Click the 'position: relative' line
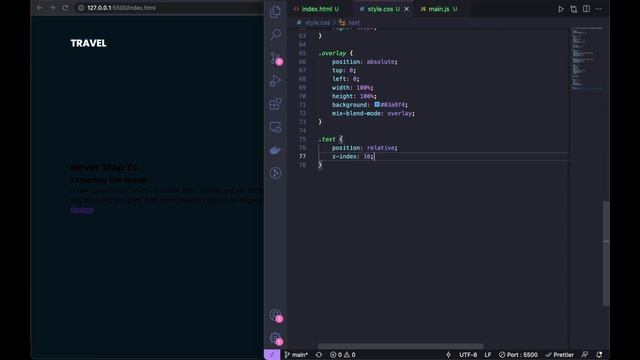Image resolution: width=640 pixels, height=360 pixels. pos(364,148)
